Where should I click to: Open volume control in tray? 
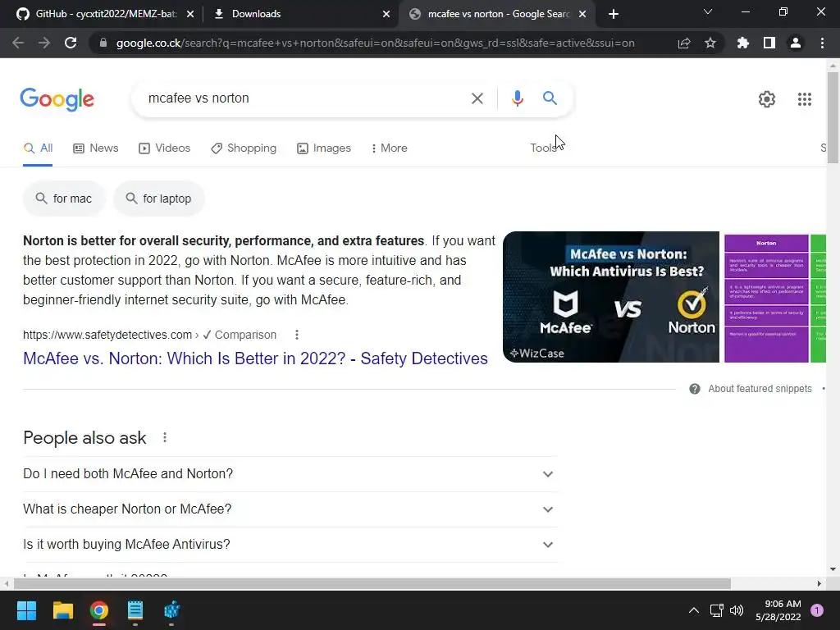point(737,610)
